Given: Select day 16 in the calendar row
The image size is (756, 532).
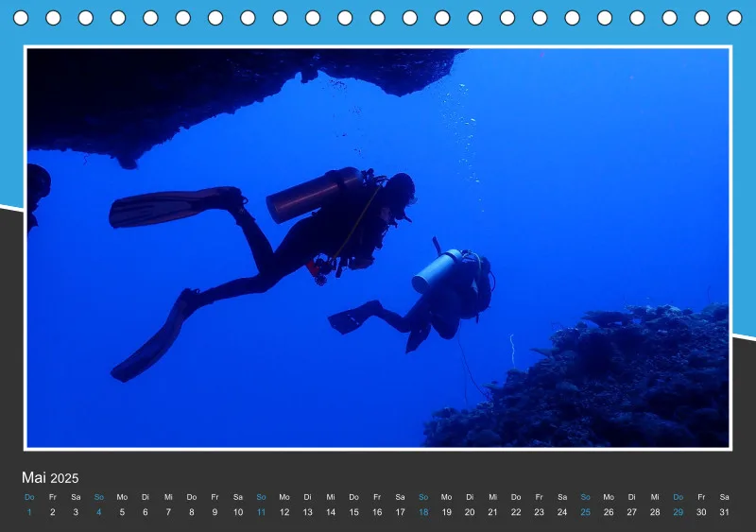Looking at the screenshot, I should pyautogui.click(x=377, y=512).
